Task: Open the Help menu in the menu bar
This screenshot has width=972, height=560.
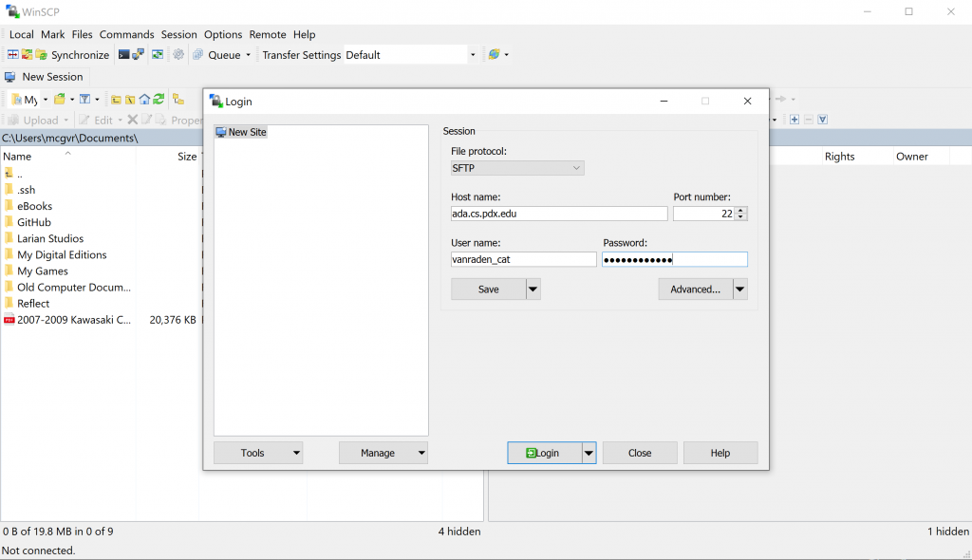Action: pyautogui.click(x=305, y=35)
